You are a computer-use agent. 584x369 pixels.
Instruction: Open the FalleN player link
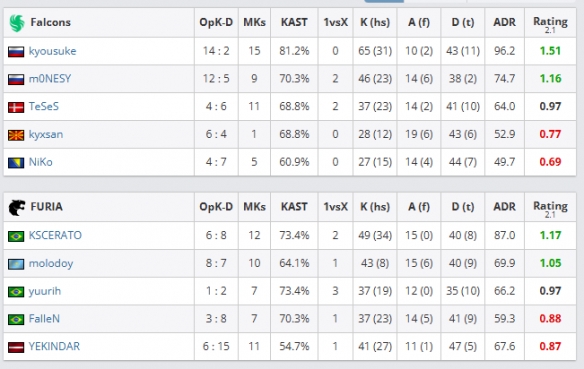(44, 319)
